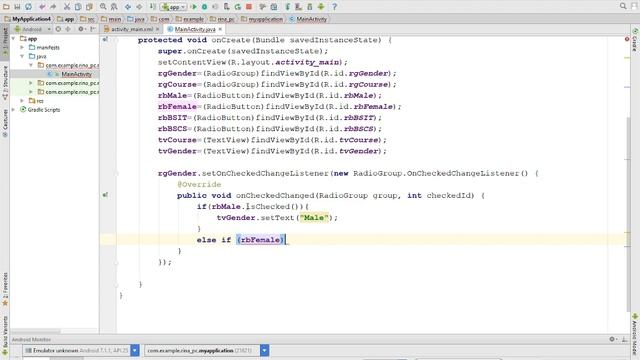Click the Help question mark icon
This screenshot has height=360, width=640.
334,7
